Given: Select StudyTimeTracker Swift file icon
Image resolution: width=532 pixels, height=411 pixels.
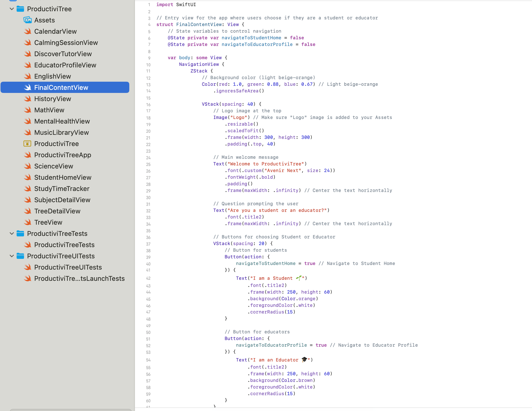Looking at the screenshot, I should click(28, 189).
